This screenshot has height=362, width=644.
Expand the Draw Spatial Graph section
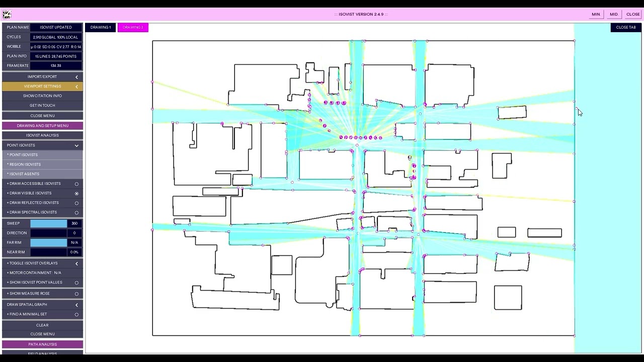[42, 305]
